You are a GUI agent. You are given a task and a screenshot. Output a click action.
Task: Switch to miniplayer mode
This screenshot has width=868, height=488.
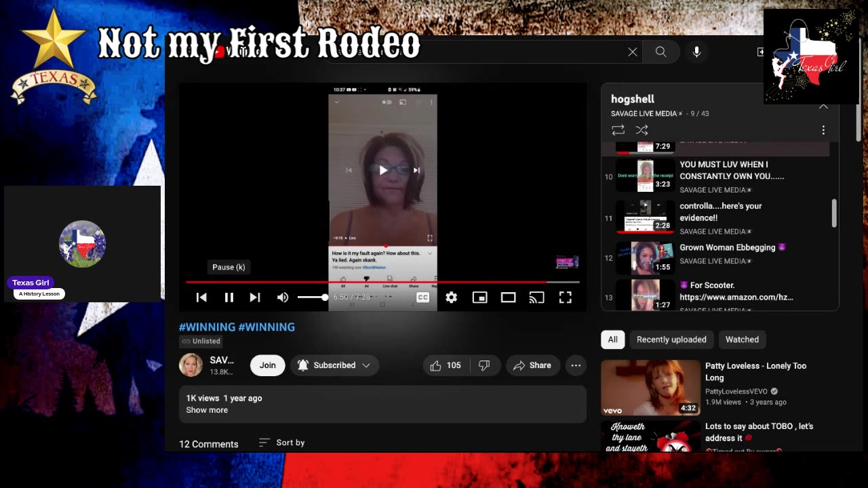pyautogui.click(x=479, y=298)
